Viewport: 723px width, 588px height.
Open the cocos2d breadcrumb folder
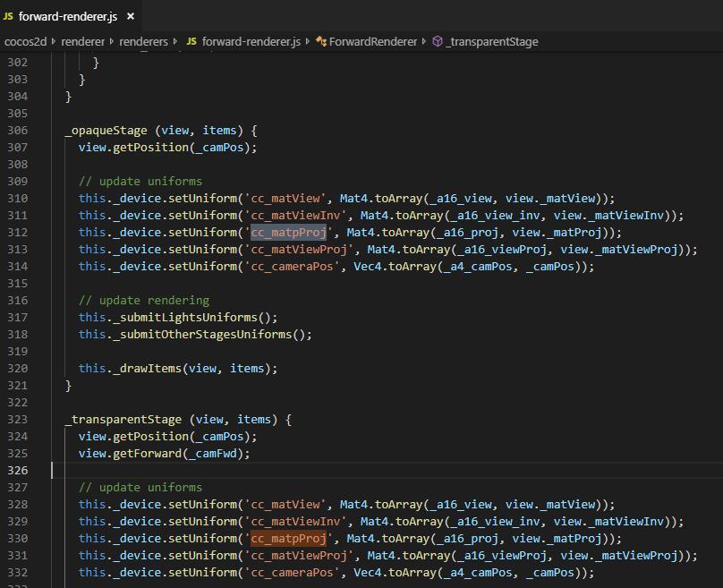pyautogui.click(x=29, y=41)
